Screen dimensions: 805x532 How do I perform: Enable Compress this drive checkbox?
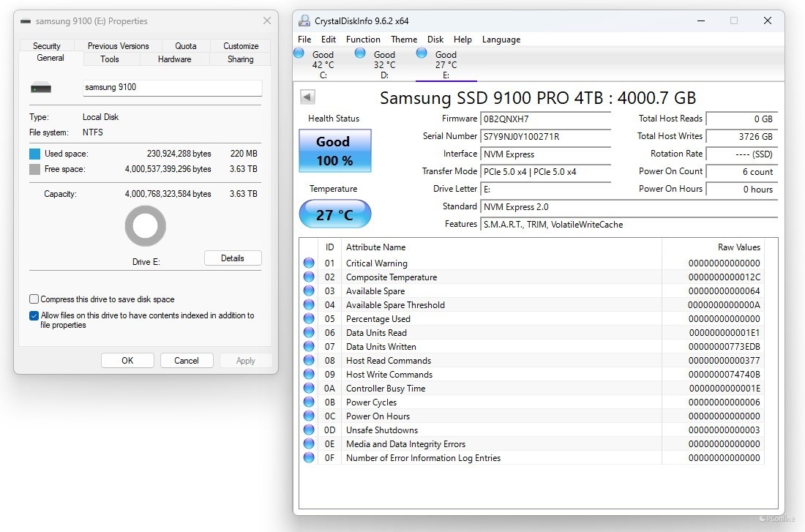tap(34, 299)
